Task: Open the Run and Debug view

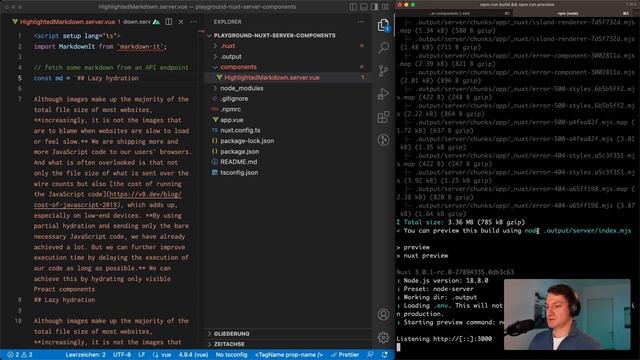Action: pyautogui.click(x=383, y=94)
